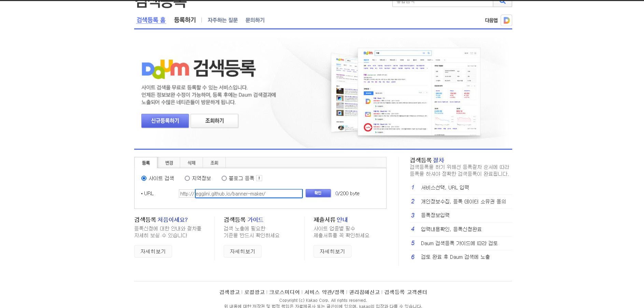Click 자세히보기 under 검색등록 가이드

tap(242, 251)
